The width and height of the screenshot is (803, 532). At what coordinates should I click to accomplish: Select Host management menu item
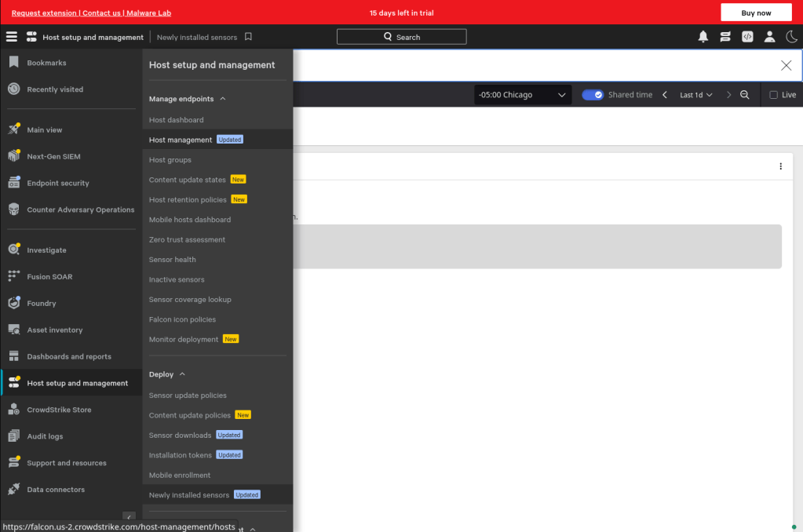[x=181, y=140]
